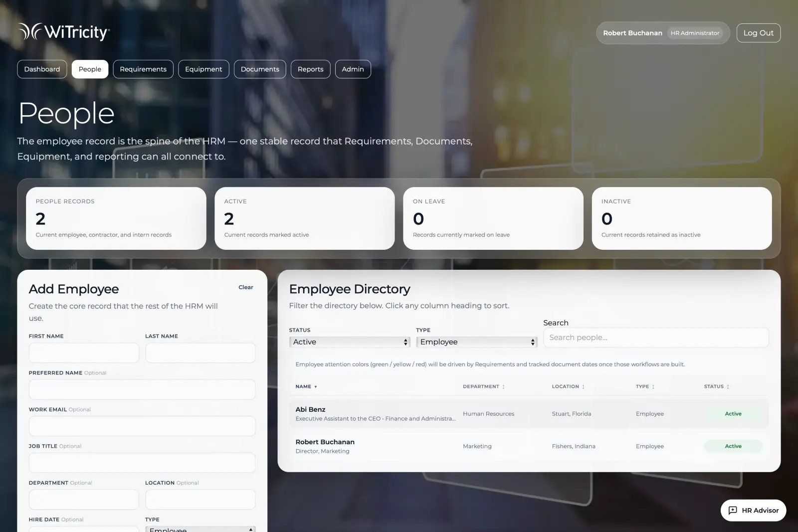Click the Job Title input field
Viewport: 798px width, 532px height.
click(142, 463)
